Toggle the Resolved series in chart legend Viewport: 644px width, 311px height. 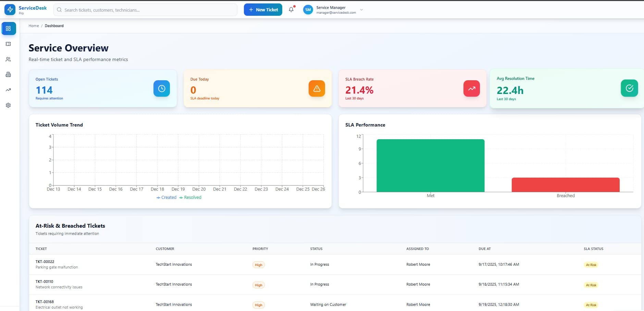coord(190,198)
